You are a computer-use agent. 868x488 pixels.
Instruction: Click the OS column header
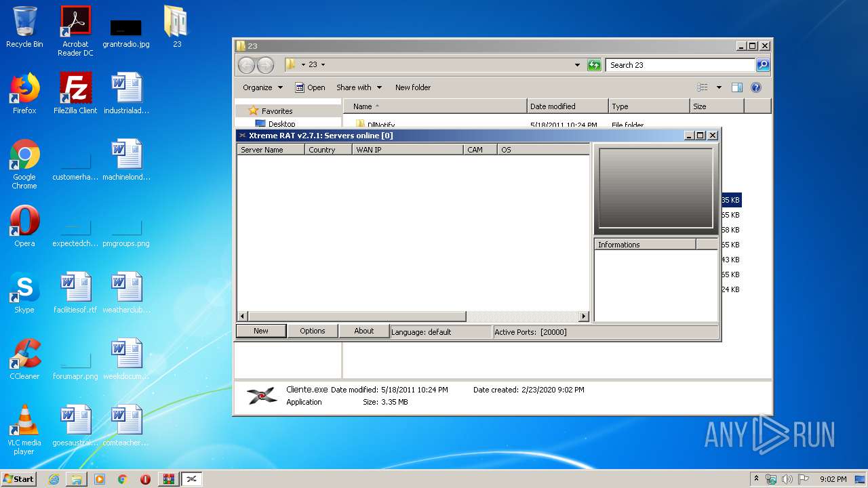(x=543, y=150)
